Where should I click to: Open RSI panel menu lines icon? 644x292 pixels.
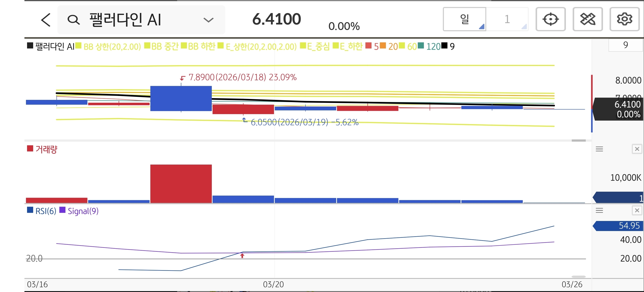click(599, 210)
